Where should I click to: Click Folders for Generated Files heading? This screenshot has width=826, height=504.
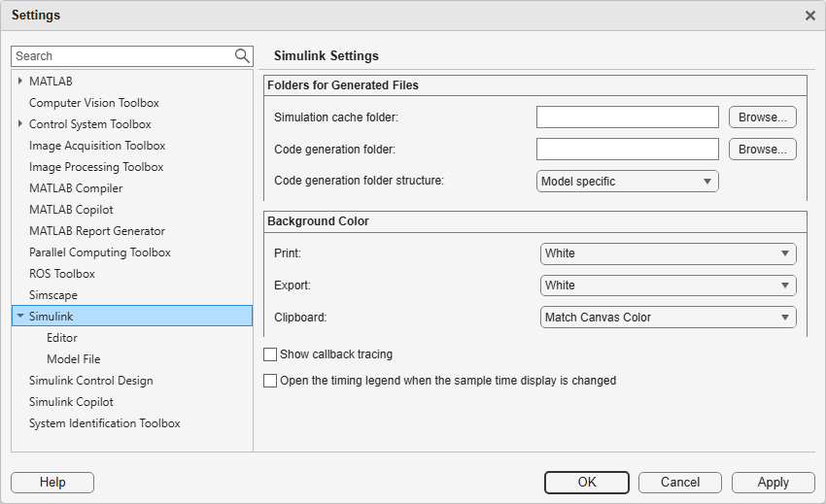pos(343,85)
